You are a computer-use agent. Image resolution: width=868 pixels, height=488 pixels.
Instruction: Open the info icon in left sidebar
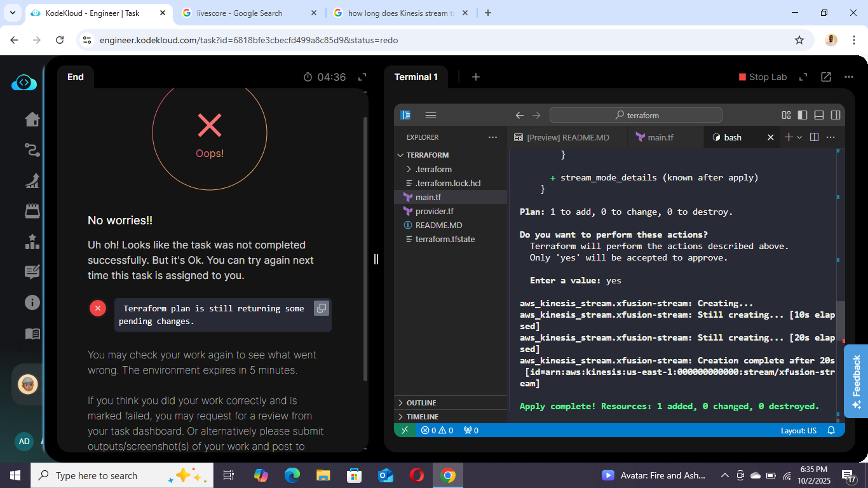(32, 302)
